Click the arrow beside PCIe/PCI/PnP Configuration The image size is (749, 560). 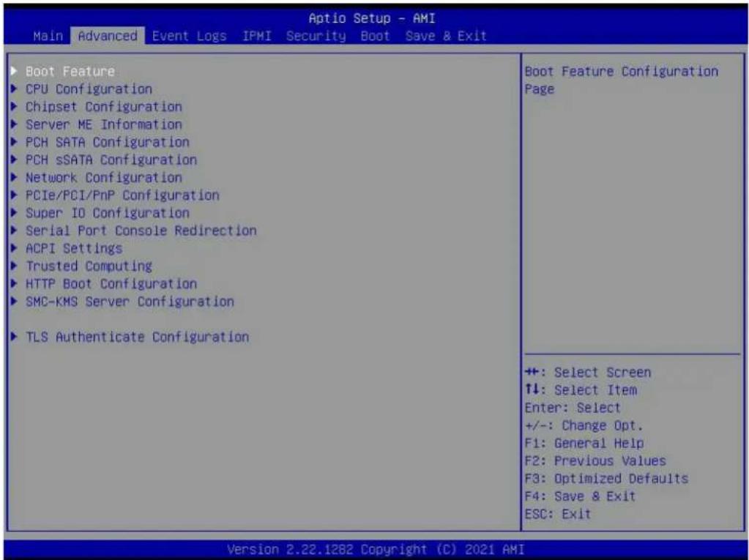coord(15,195)
